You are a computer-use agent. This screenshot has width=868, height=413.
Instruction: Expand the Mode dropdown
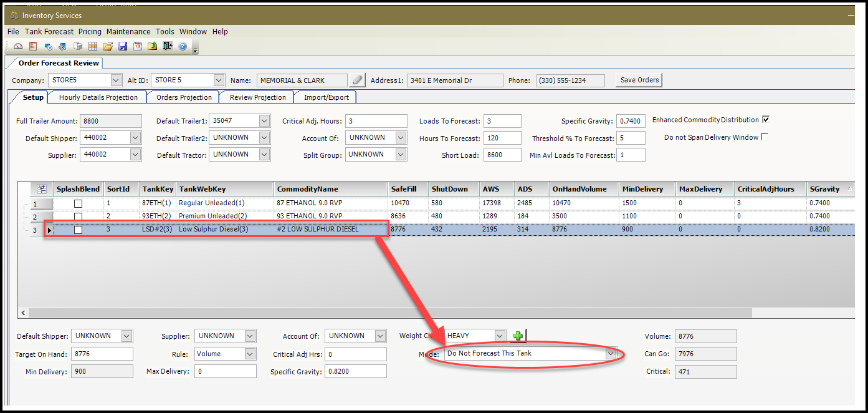pyautogui.click(x=611, y=353)
